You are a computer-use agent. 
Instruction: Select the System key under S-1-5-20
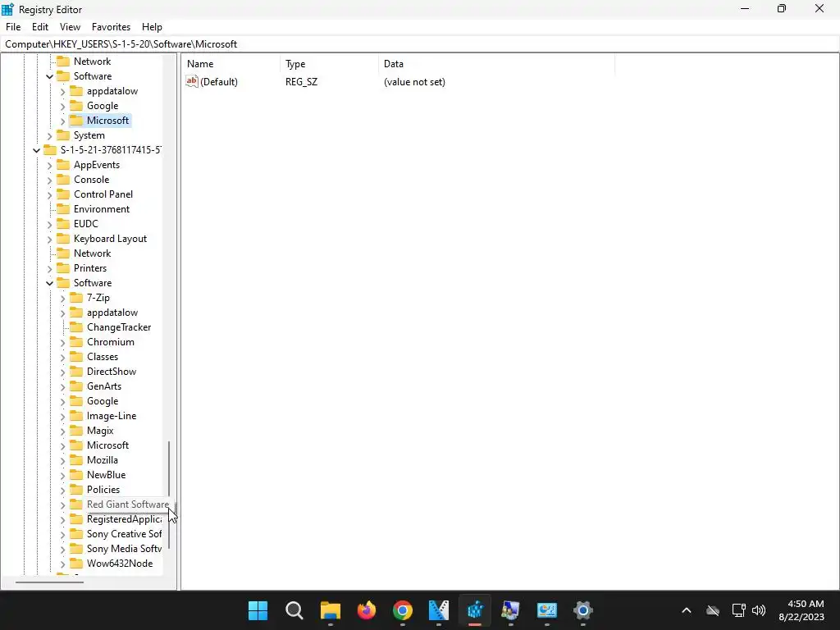point(89,135)
